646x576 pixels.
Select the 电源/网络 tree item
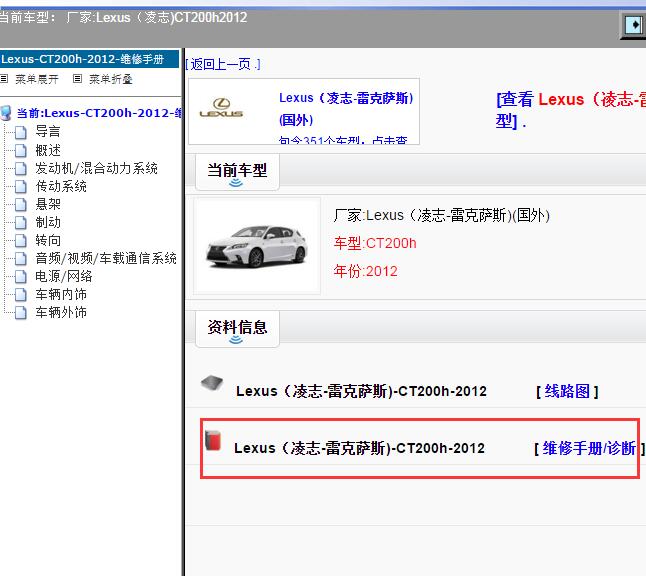(x=63, y=276)
